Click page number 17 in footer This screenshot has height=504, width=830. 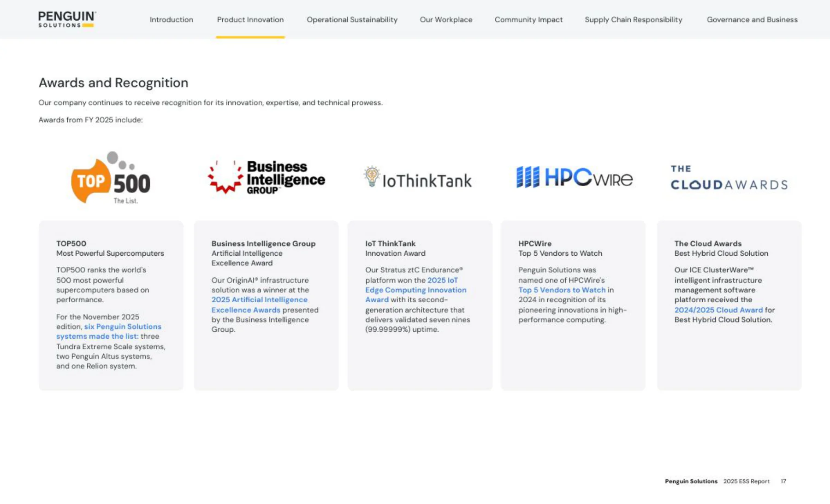point(783,481)
